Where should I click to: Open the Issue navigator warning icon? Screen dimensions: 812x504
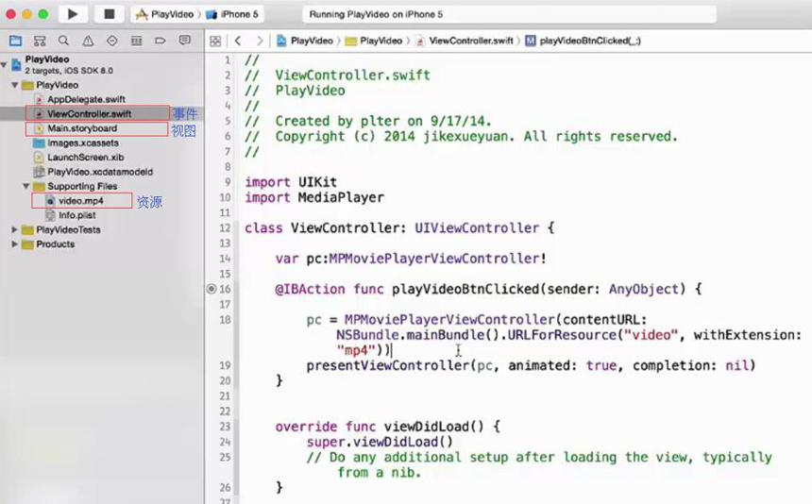tap(88, 41)
